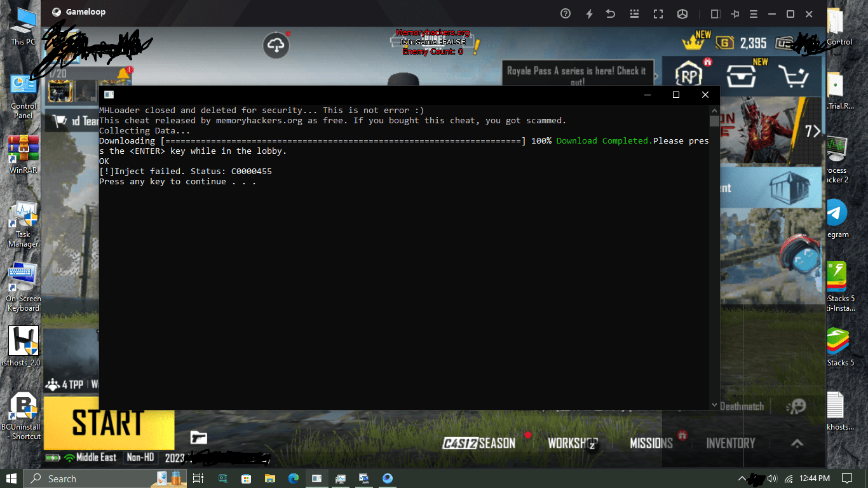Open the Windows notification center
This screenshot has width=868, height=488.
pyautogui.click(x=847, y=478)
